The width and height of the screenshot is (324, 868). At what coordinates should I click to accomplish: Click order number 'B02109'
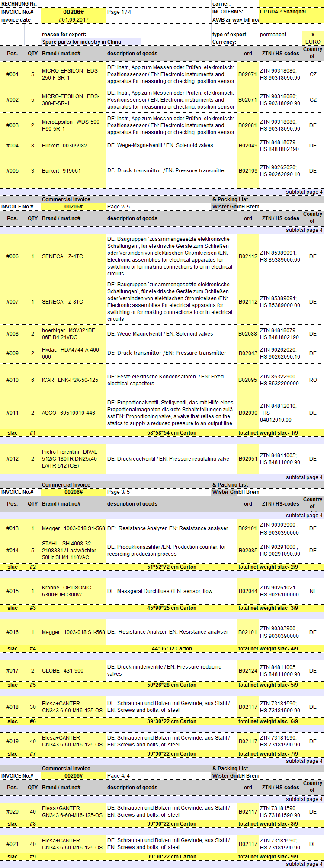coord(248,171)
